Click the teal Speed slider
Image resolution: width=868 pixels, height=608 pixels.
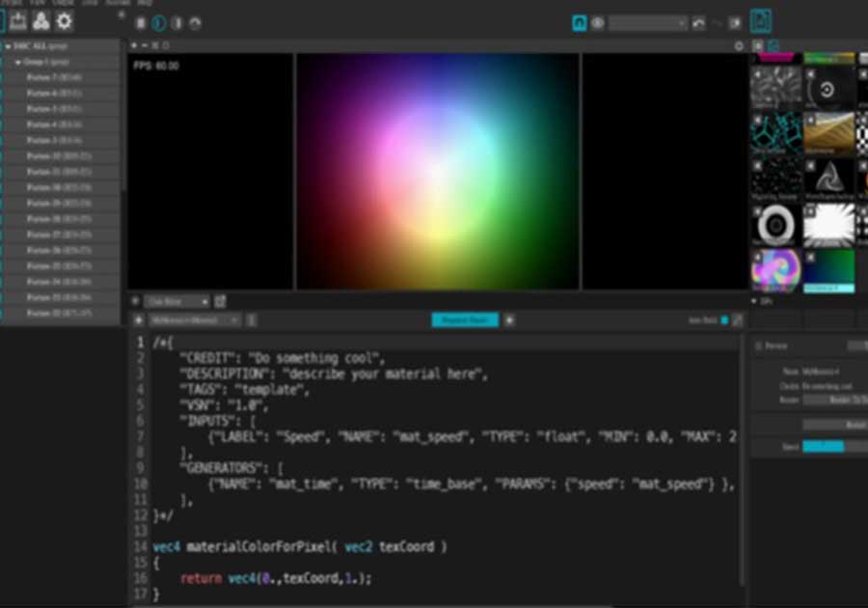[x=823, y=446]
